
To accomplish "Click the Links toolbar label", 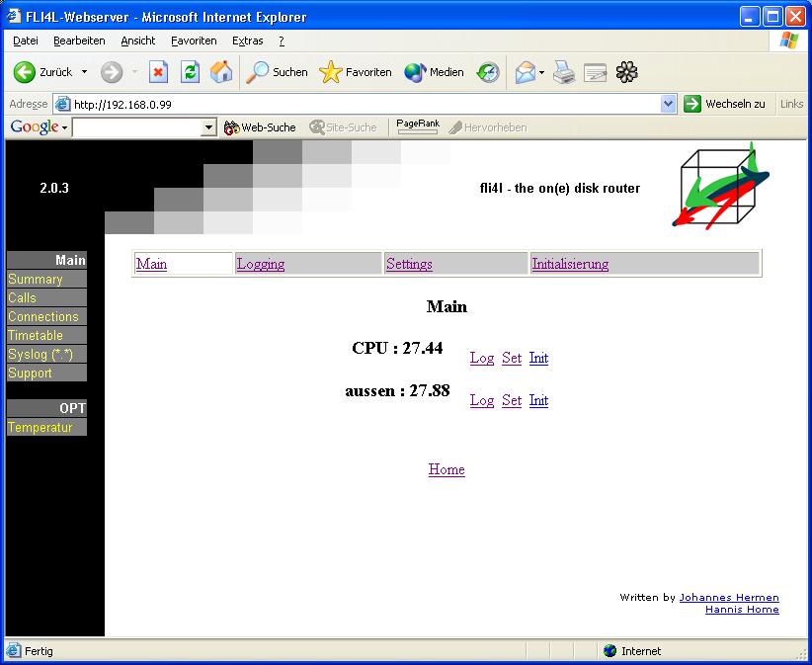I will click(791, 104).
